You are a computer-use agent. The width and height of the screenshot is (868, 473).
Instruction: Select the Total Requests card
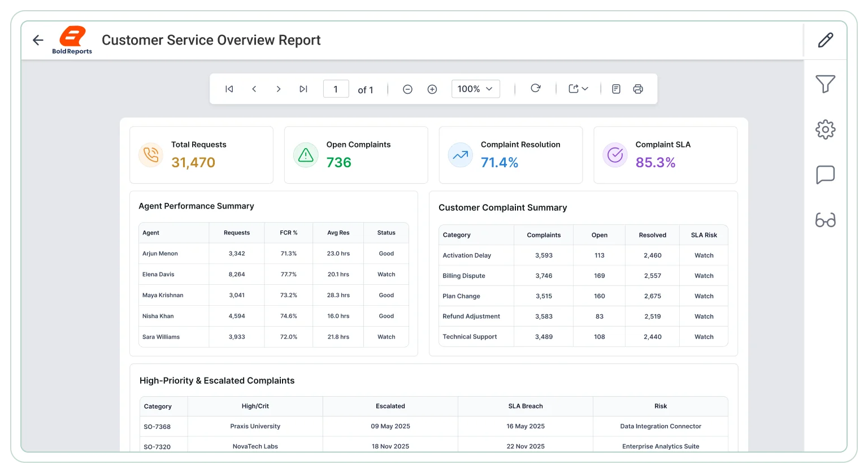click(202, 155)
